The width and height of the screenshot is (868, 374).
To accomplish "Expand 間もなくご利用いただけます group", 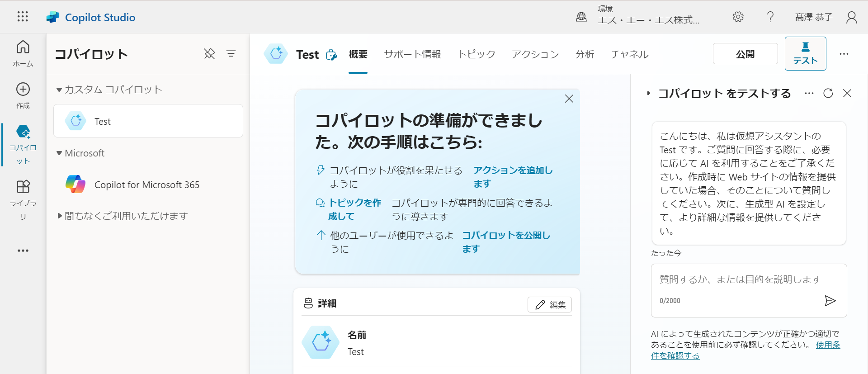I will pyautogui.click(x=60, y=216).
